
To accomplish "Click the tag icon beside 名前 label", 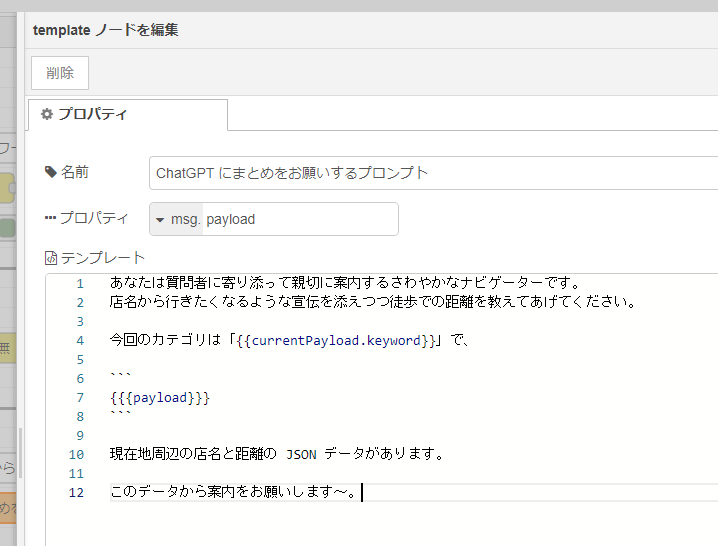I will 51,172.
